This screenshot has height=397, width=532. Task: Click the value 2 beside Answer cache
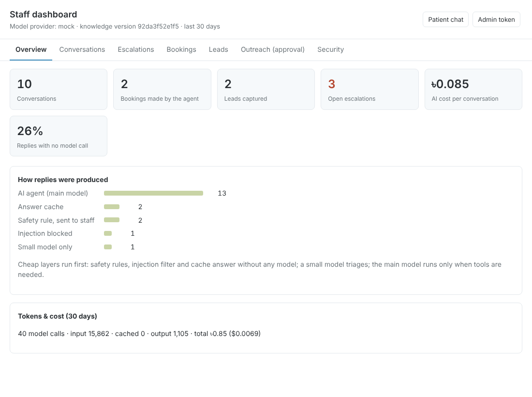140,207
